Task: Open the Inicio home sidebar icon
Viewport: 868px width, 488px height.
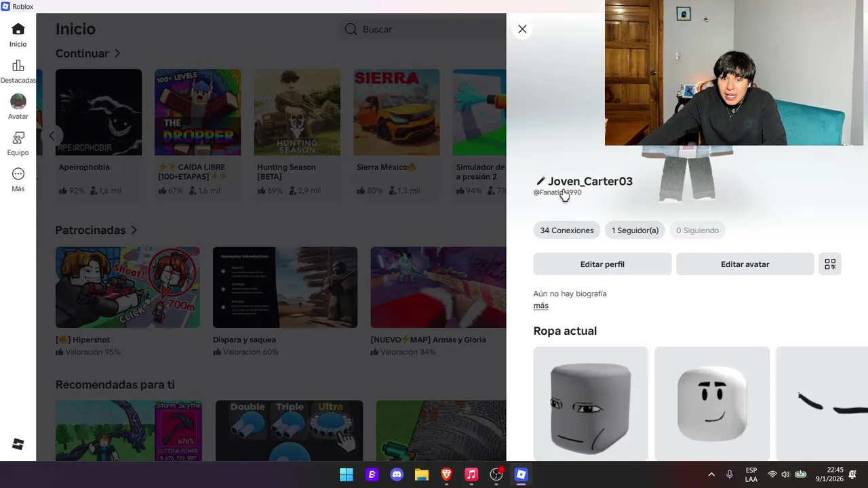Action: [18, 29]
